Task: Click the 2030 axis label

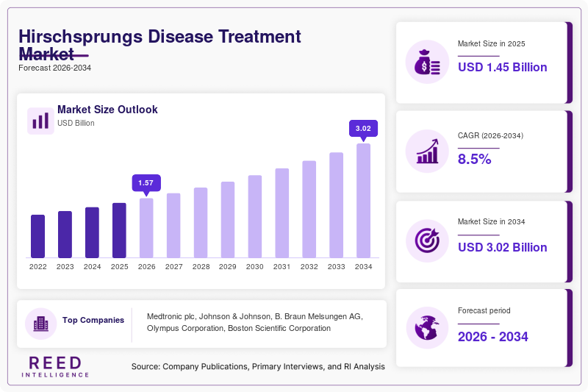Action: (255, 267)
